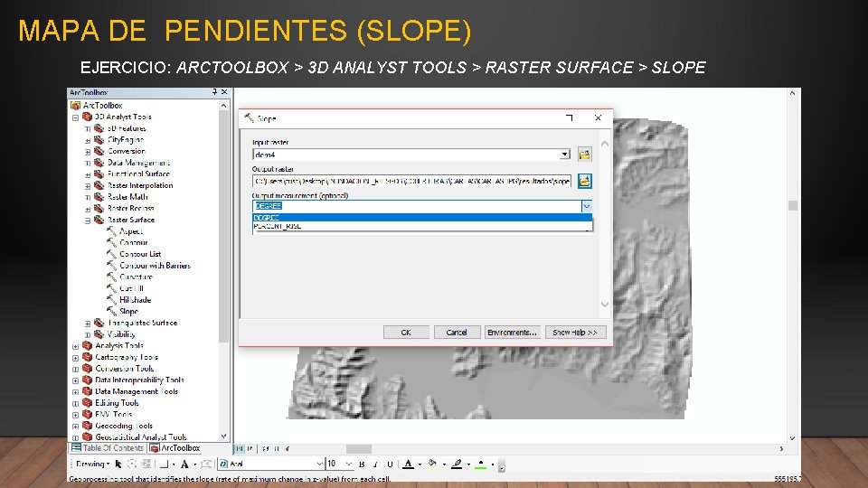Collapse the Raster Surface toolset
868x488 pixels.
click(88, 221)
